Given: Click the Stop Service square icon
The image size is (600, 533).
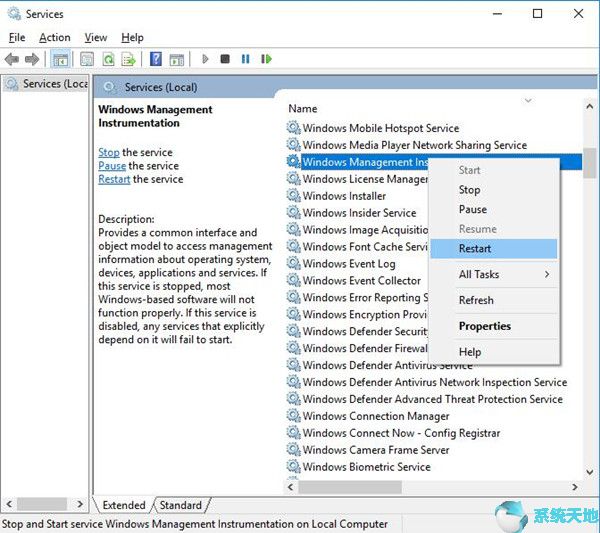Looking at the screenshot, I should 225,59.
